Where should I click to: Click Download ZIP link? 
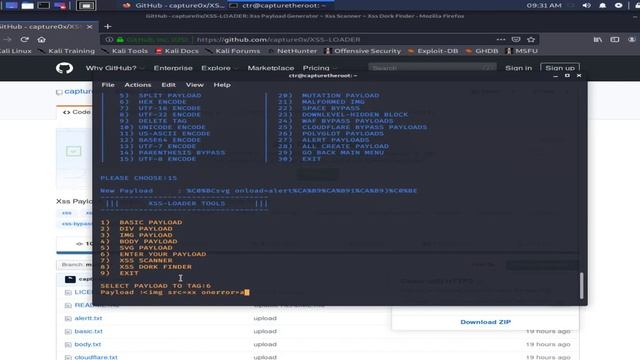(x=485, y=322)
